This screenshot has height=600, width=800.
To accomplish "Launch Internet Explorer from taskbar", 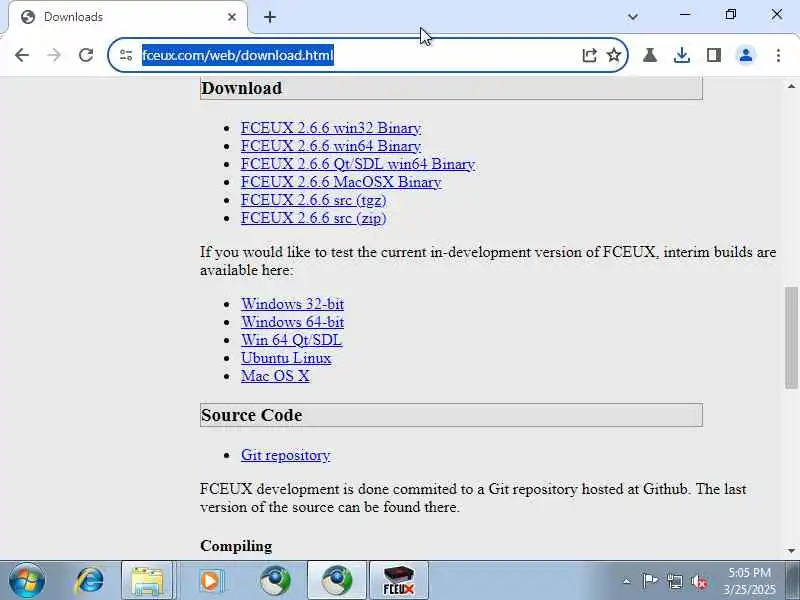I will click(x=89, y=581).
